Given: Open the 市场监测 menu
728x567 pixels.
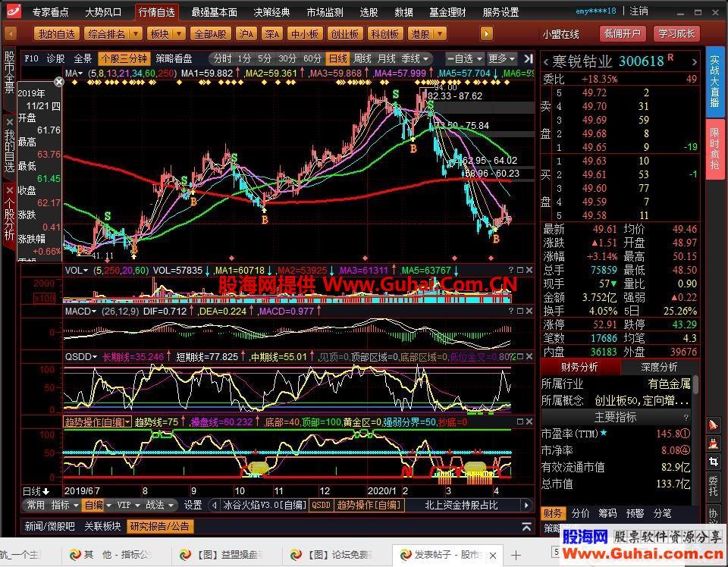Looking at the screenshot, I should [325, 12].
